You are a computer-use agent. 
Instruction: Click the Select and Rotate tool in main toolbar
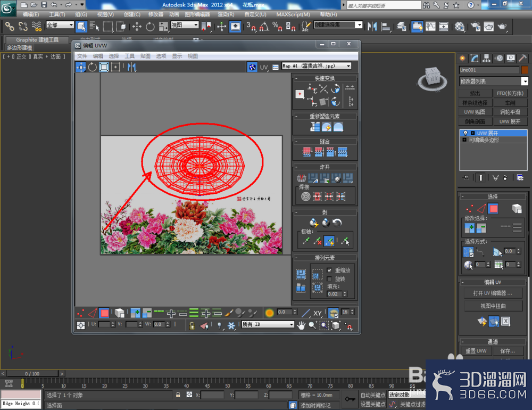[150, 26]
